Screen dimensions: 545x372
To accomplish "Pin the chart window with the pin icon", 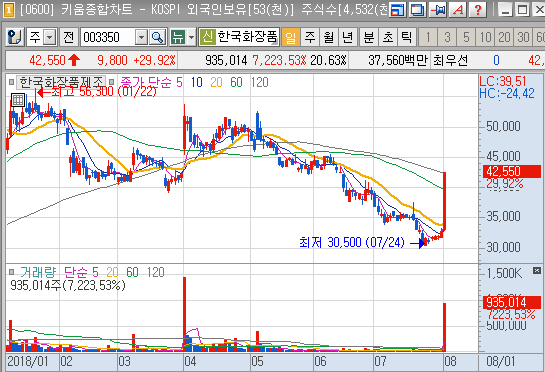I will [x=438, y=10].
